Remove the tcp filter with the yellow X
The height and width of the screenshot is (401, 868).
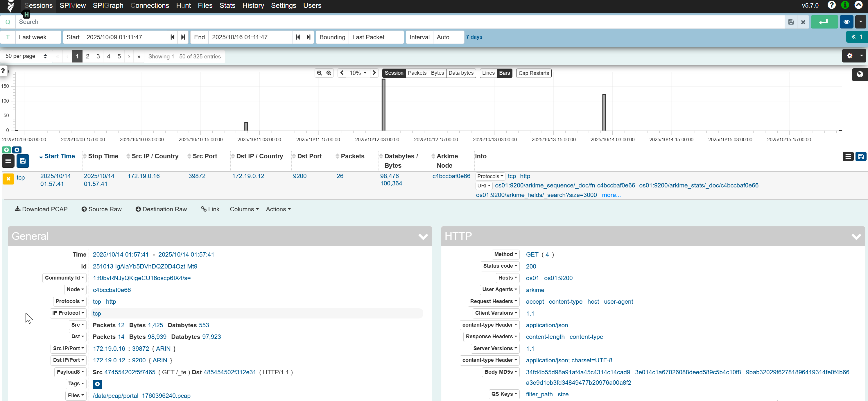click(x=8, y=179)
